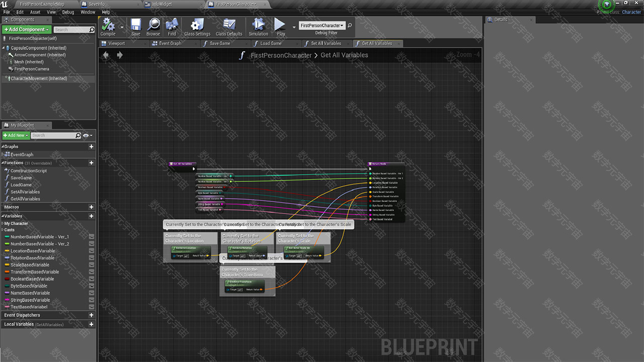Switch to the Event Graph tab
The width and height of the screenshot is (644, 362).
click(x=175, y=43)
